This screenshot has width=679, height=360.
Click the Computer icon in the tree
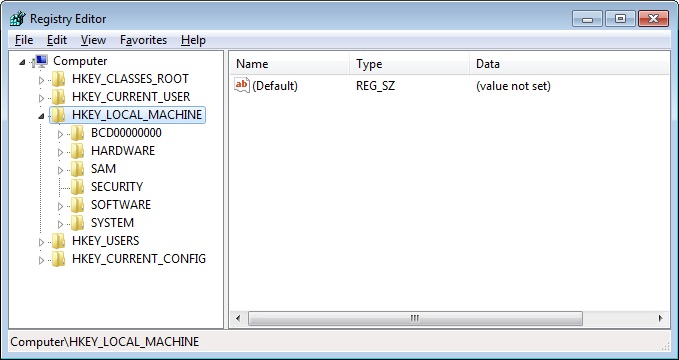(41, 61)
